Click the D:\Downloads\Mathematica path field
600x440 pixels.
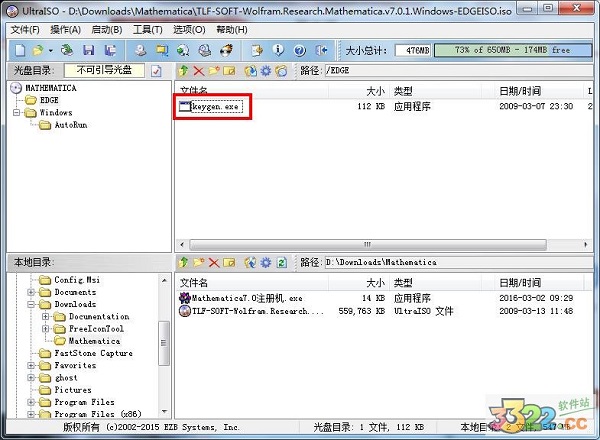click(458, 262)
